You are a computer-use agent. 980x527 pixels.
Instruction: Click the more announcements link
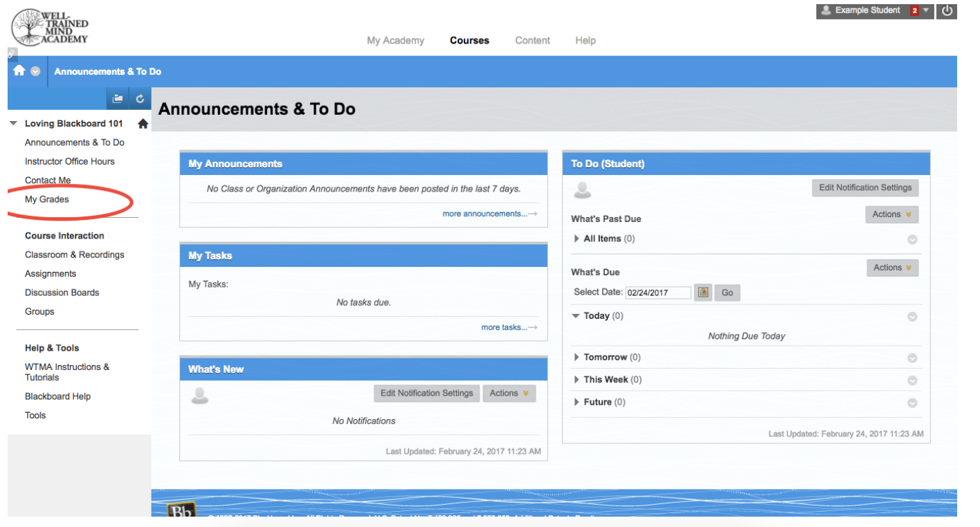click(x=484, y=213)
